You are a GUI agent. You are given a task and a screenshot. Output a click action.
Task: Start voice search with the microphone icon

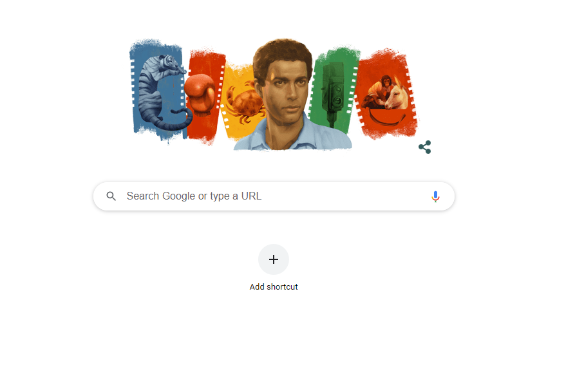(435, 196)
